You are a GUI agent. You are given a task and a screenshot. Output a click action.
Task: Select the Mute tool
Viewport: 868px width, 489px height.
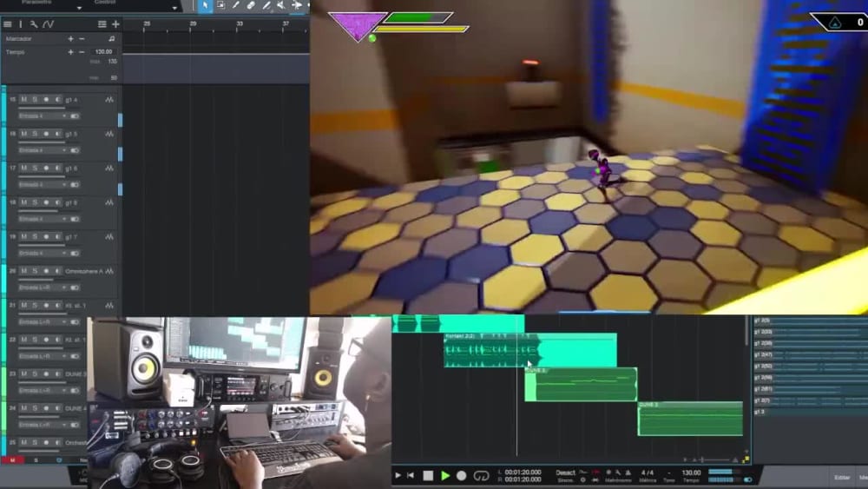coord(281,5)
